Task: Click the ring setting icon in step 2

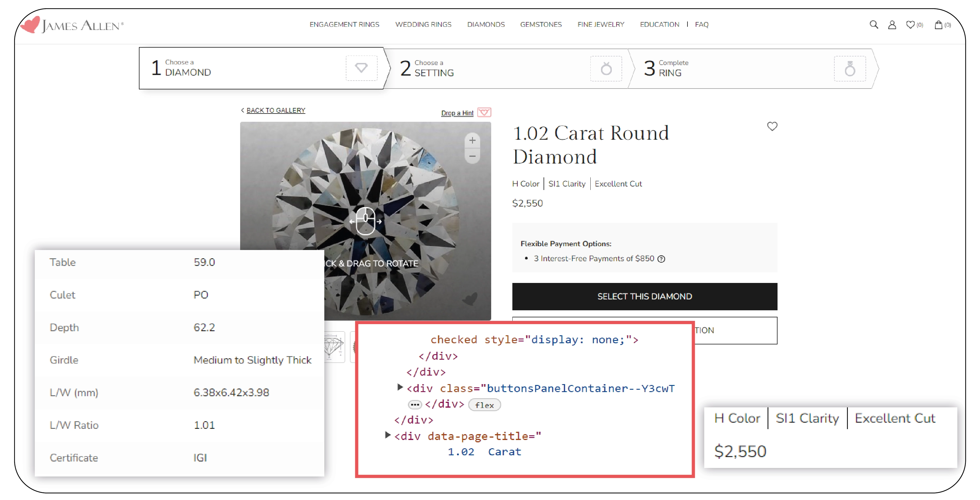Action: (606, 69)
